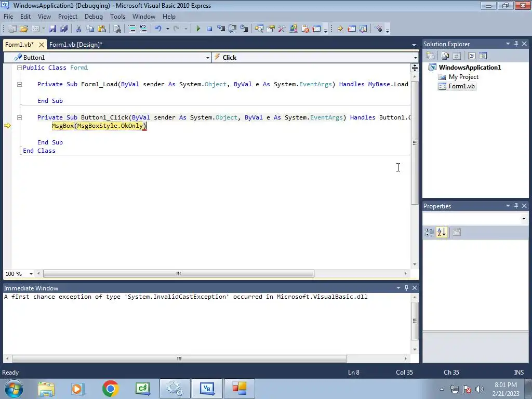Open Immediate Window position dropdown arrow

398,288
